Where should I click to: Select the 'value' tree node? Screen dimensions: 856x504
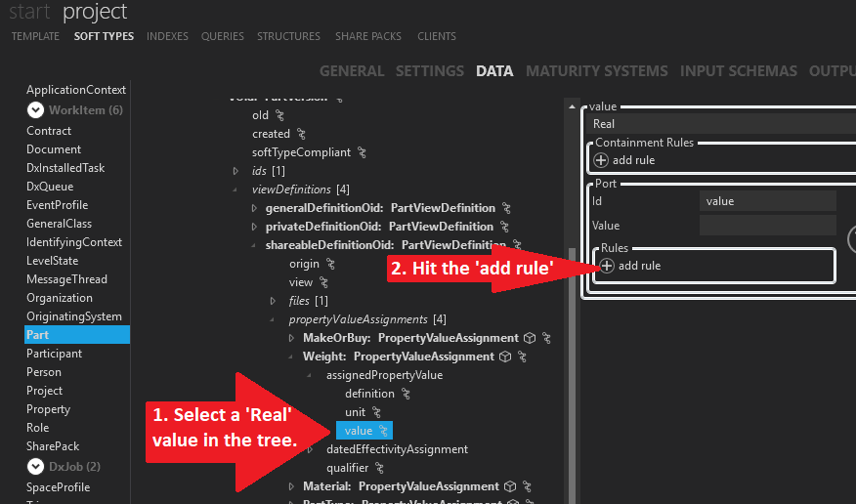(364, 431)
